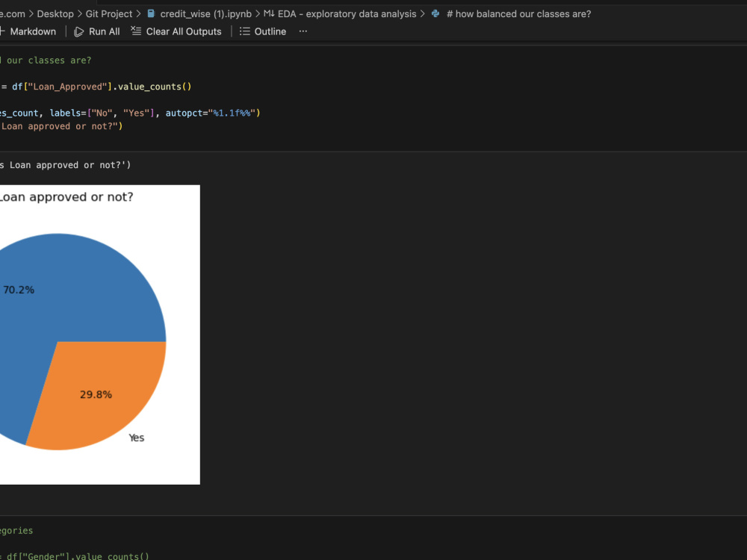Click the chevron after credit_wise (1).ipynb
This screenshot has height=560, width=747.
[258, 13]
